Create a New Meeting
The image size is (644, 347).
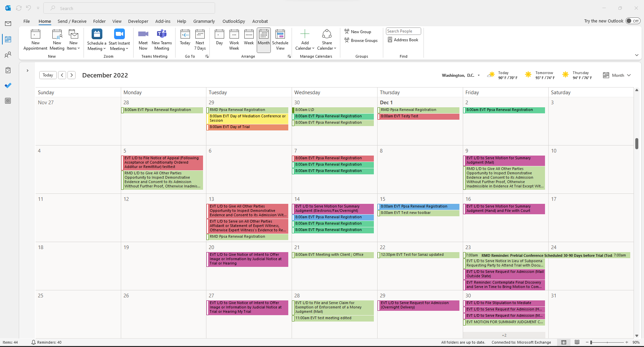57,40
